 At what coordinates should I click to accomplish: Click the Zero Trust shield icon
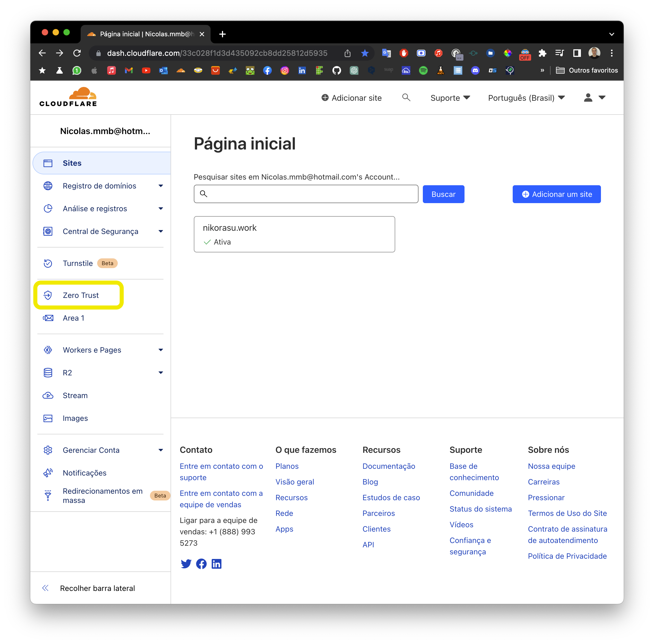tap(48, 295)
